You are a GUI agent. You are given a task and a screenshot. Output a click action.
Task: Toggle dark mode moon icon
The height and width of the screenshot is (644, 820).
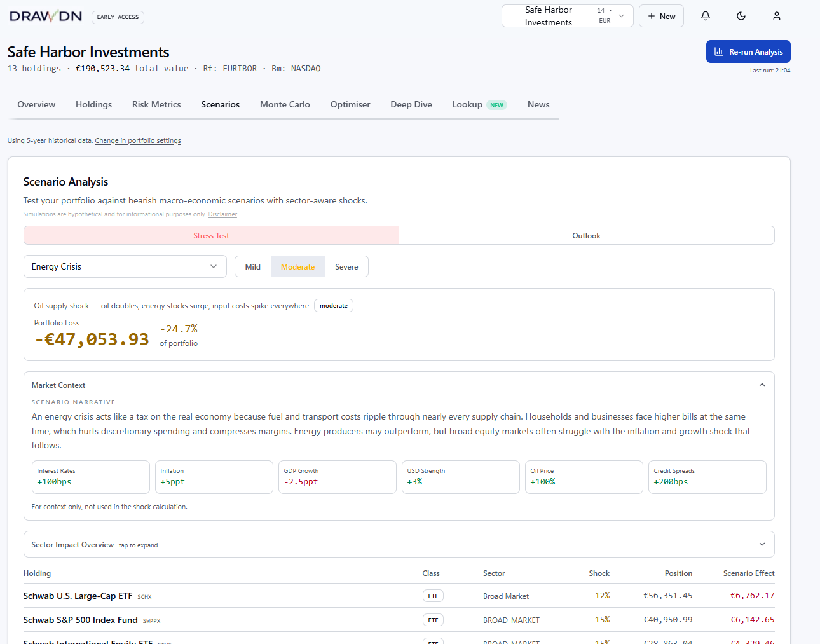pyautogui.click(x=741, y=16)
